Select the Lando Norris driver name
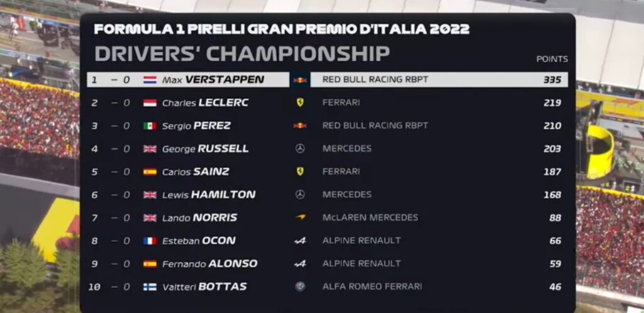 (199, 217)
